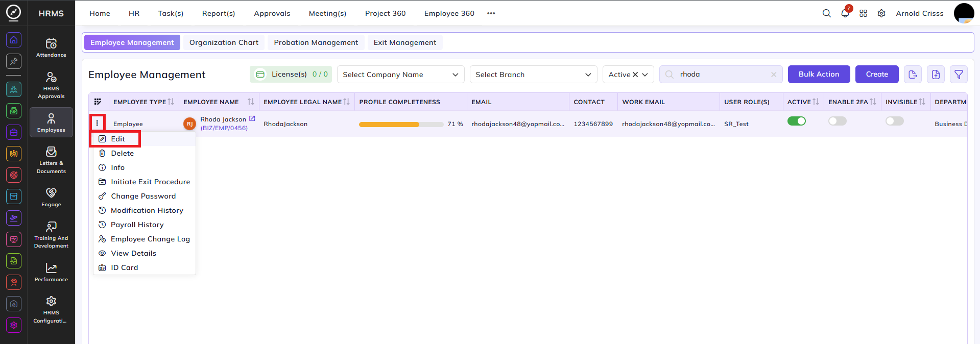Image resolution: width=980 pixels, height=344 pixels.
Task: Click the 71% profile completeness bar
Action: [401, 124]
